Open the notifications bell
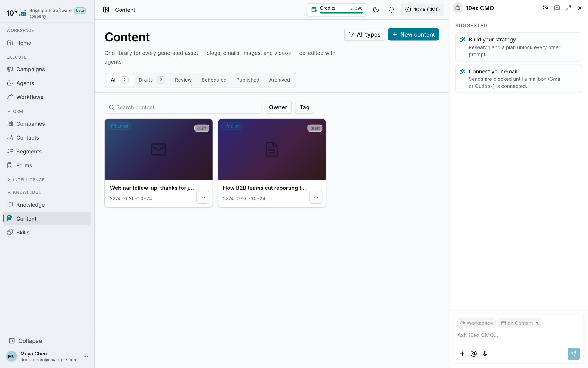Screen dimensions: 588x368 391,10
